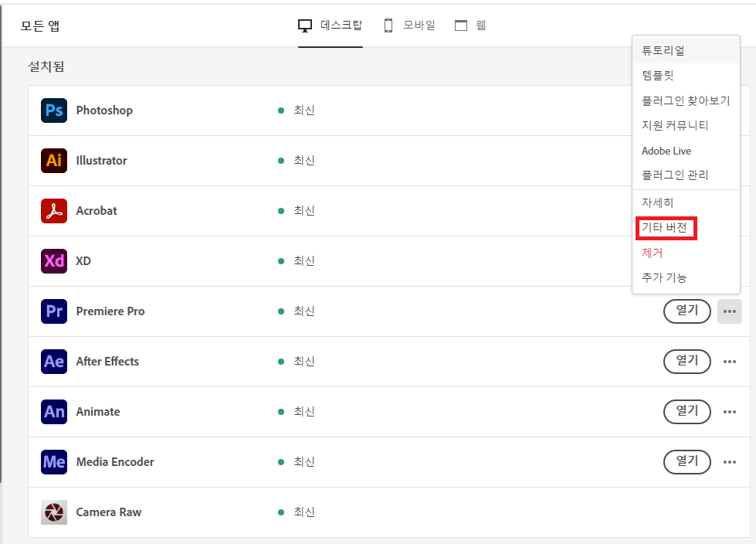Screen dimensions: 756x544
Task: Click the After Effects app icon
Action: coord(54,361)
